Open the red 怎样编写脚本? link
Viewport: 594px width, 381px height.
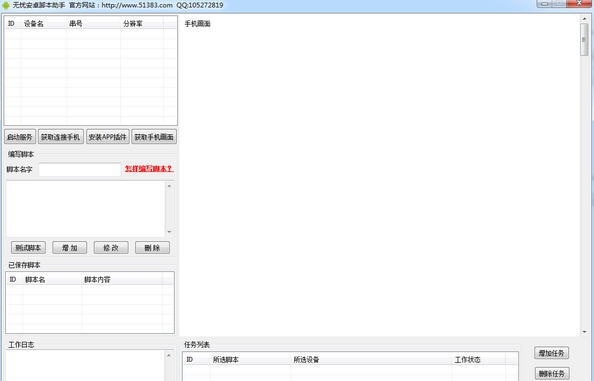click(x=149, y=169)
